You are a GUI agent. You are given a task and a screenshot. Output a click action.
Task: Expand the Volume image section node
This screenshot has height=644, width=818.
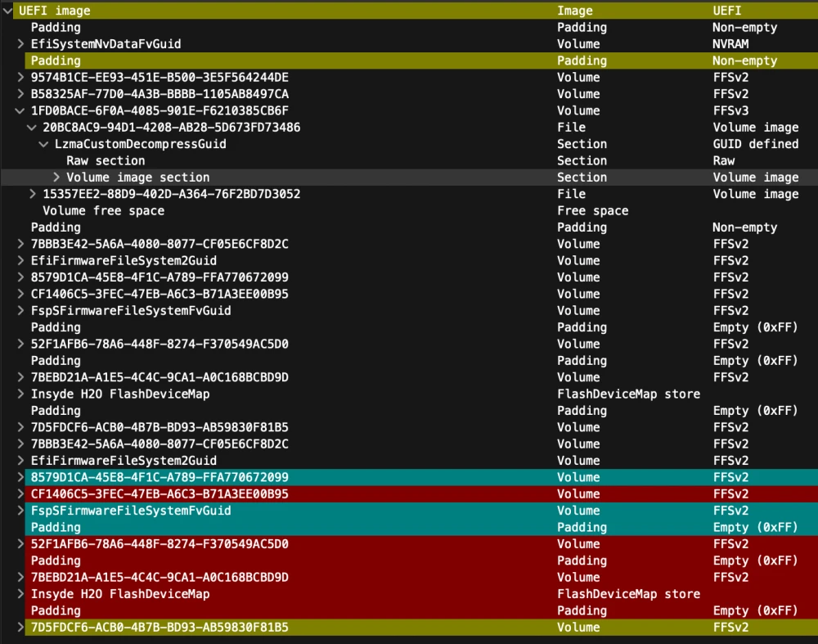pos(55,177)
